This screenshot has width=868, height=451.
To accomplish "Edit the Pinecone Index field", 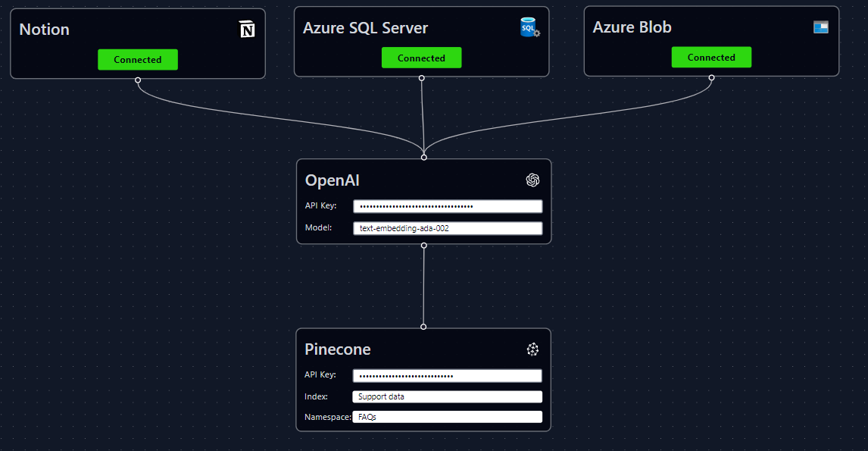I will pyautogui.click(x=448, y=396).
